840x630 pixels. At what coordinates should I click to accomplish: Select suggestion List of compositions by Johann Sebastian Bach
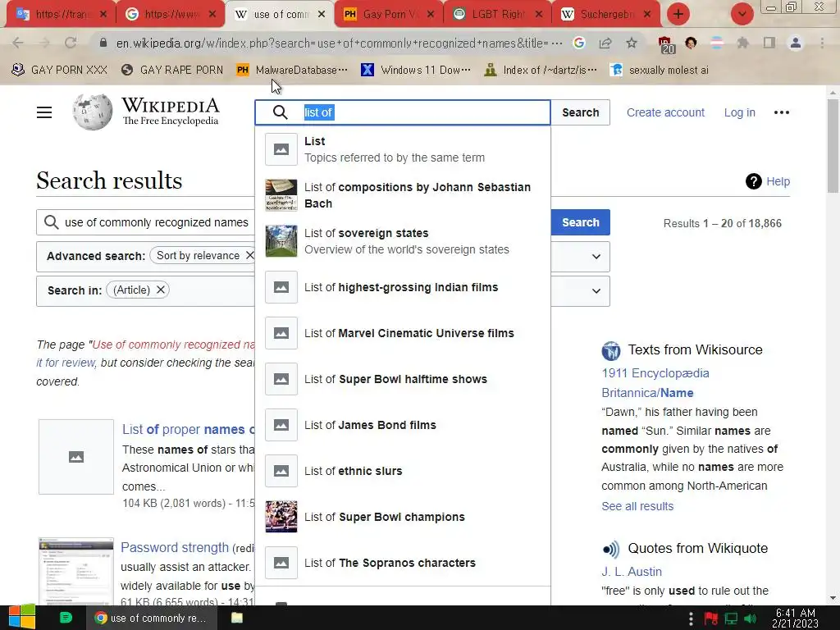pyautogui.click(x=402, y=195)
